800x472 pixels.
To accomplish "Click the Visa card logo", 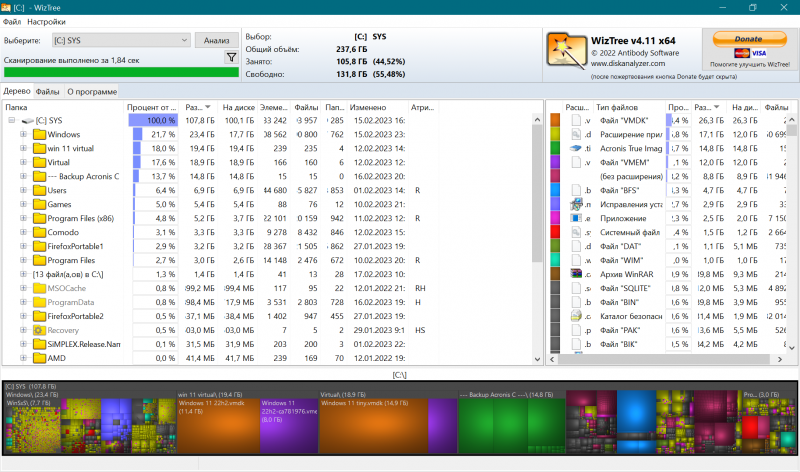I will click(x=759, y=53).
